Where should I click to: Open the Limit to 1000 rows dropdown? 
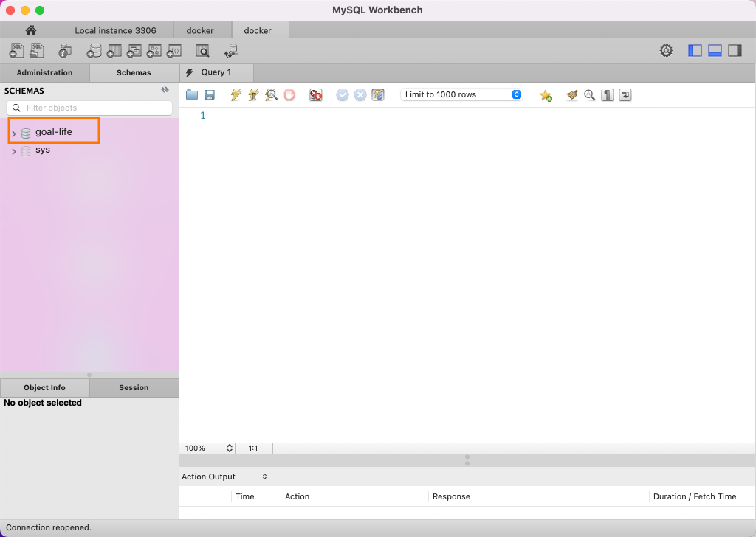(x=462, y=94)
